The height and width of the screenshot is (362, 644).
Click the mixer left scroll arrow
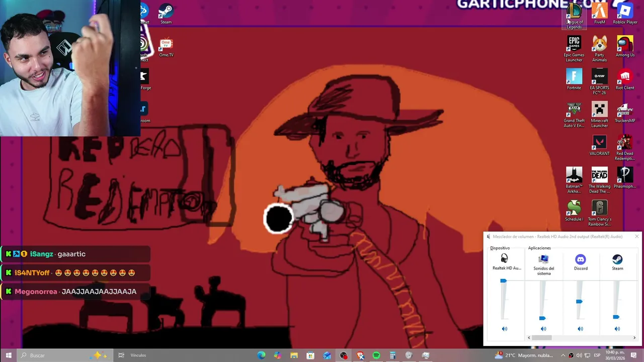pyautogui.click(x=529, y=338)
